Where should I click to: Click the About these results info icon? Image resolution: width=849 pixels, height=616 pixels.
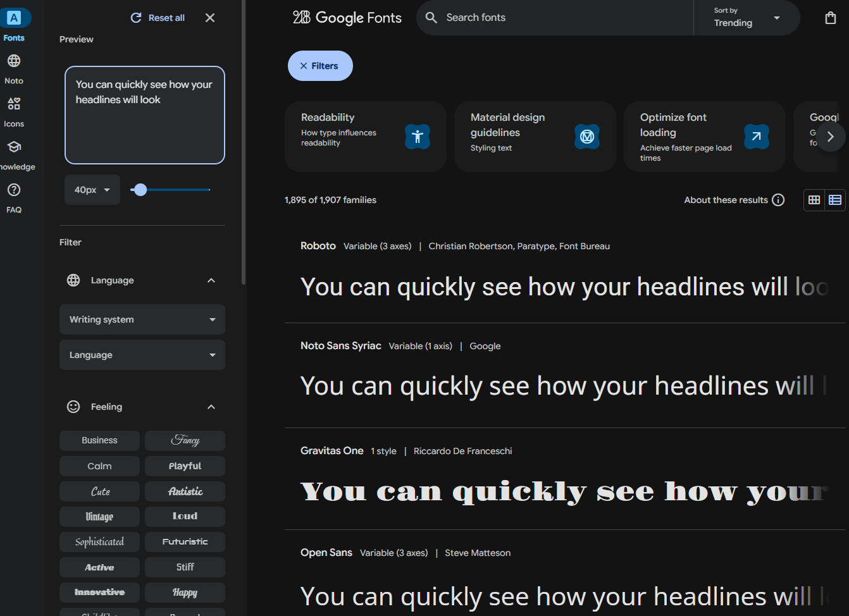click(x=778, y=200)
